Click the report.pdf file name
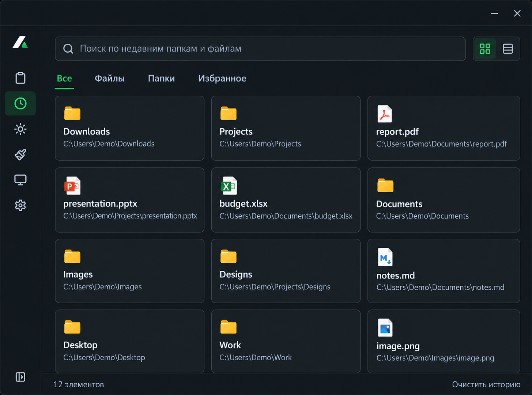This screenshot has height=395, width=532. click(397, 132)
